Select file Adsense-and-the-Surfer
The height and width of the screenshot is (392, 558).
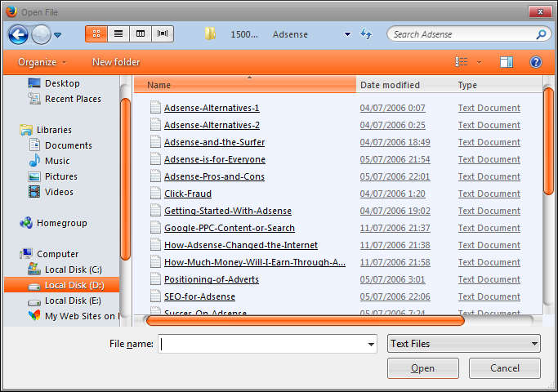coord(214,142)
